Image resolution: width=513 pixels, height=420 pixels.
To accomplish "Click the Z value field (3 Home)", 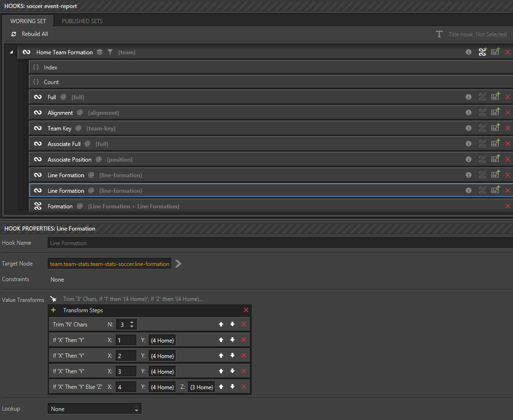I will (202, 387).
